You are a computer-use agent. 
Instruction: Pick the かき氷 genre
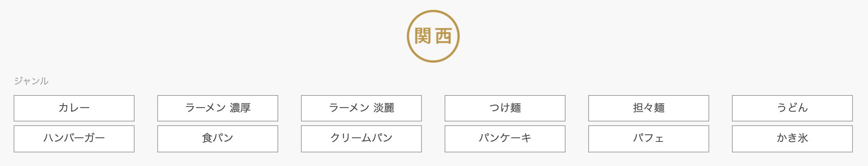(x=792, y=138)
